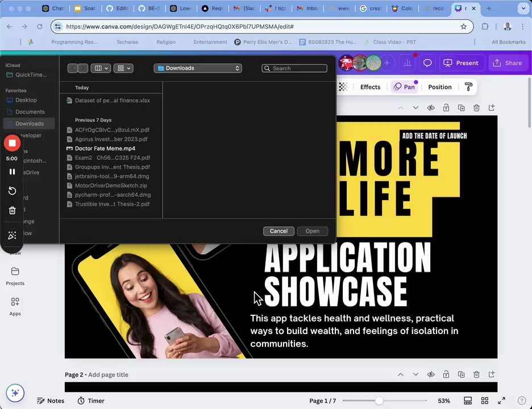This screenshot has height=409, width=532.
Task: Reload the Canva page
Action: pyautogui.click(x=40, y=27)
